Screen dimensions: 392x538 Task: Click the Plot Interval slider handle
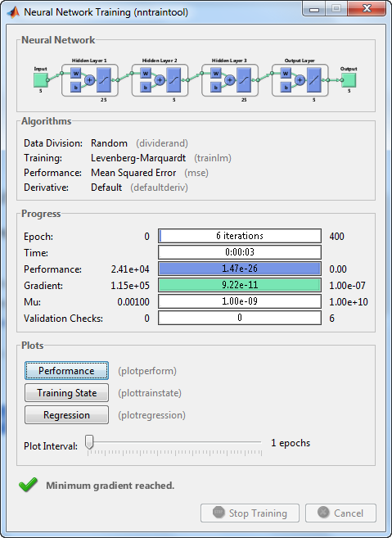pyautogui.click(x=89, y=442)
